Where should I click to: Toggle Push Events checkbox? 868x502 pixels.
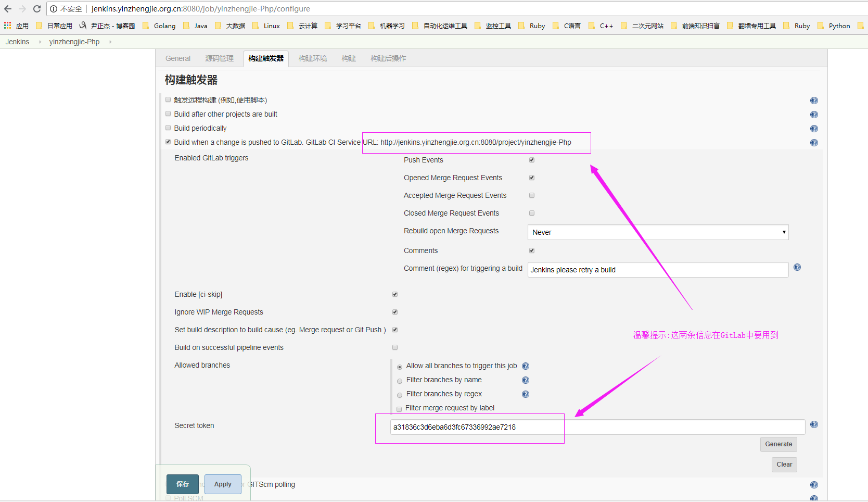[x=532, y=160]
